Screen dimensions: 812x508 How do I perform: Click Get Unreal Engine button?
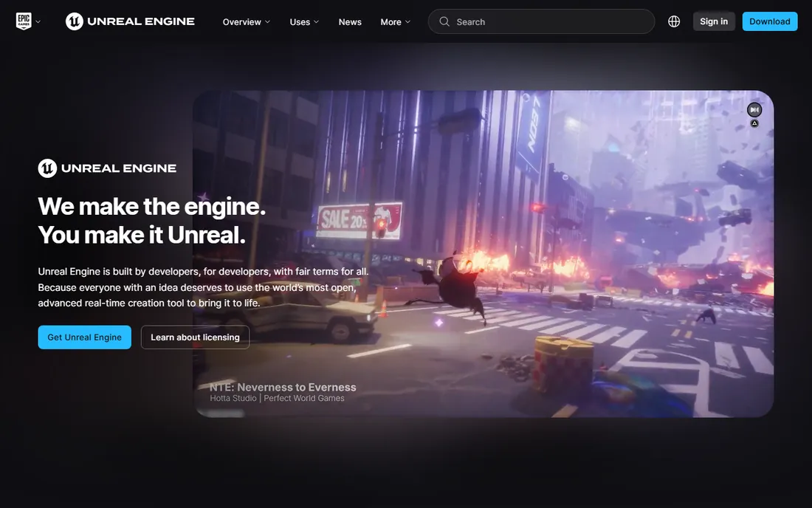click(84, 337)
